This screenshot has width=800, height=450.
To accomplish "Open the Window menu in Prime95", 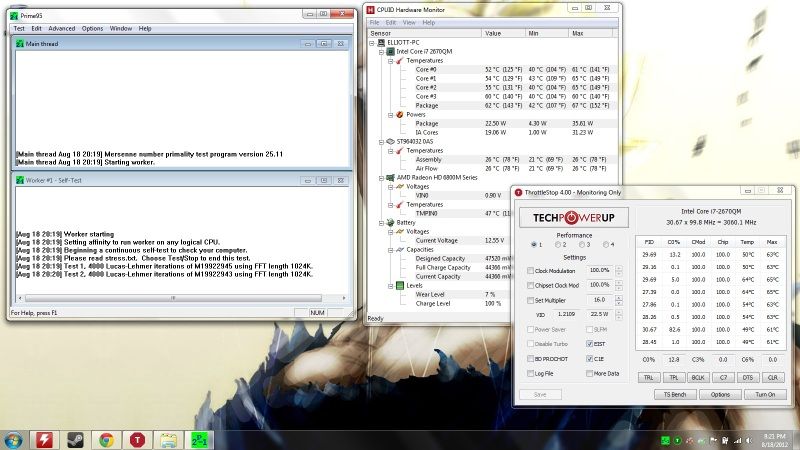I will [x=121, y=29].
